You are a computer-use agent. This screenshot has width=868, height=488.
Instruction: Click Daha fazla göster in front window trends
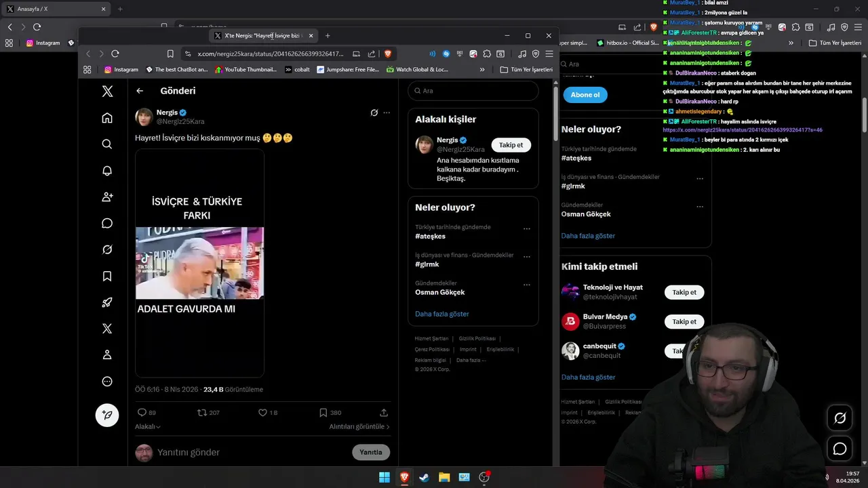tap(442, 314)
